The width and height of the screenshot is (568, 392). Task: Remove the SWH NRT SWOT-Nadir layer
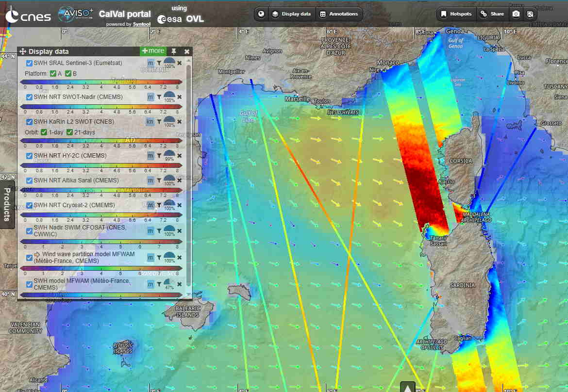click(179, 97)
